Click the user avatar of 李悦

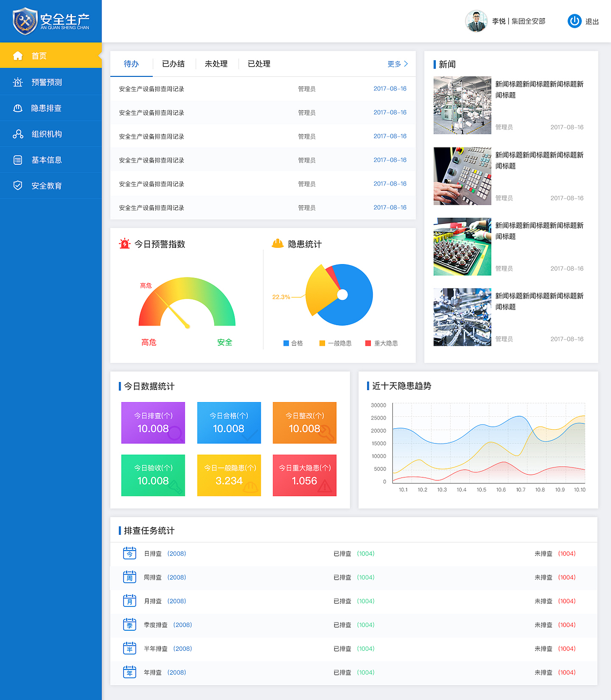point(476,21)
